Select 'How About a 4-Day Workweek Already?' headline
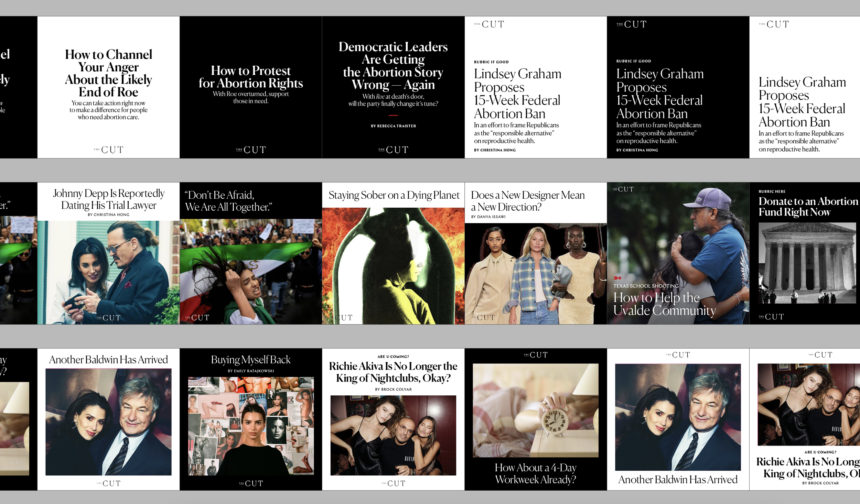 536,474
